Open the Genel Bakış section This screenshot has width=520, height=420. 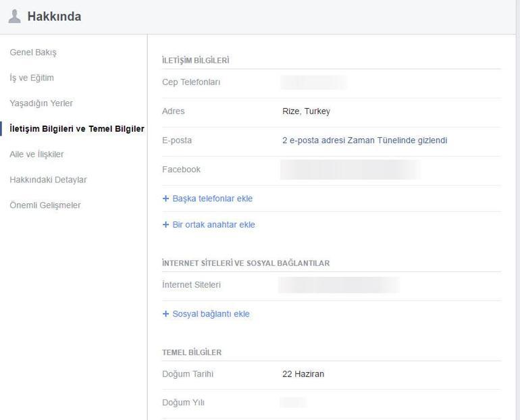[x=33, y=53]
